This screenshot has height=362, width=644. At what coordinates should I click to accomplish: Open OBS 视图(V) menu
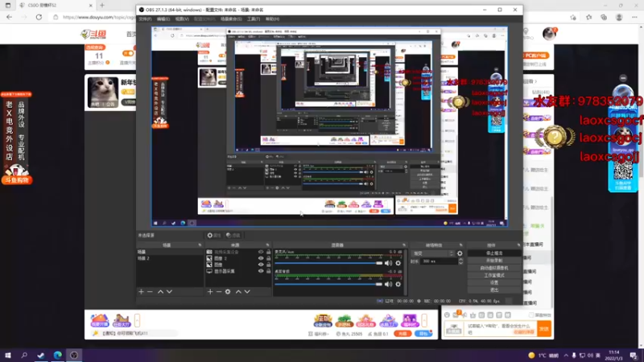click(x=182, y=19)
